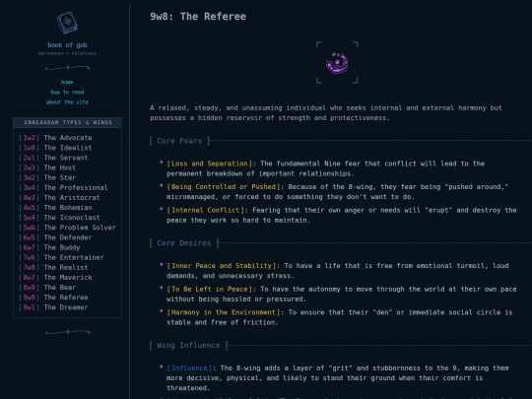This screenshot has height=399, width=532.
Task: Open 2w1 The Servant
Action: 53,158
